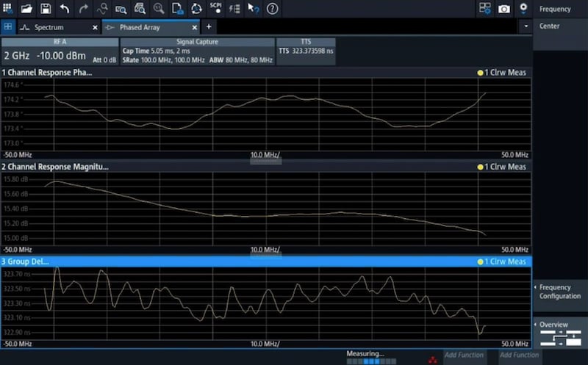Screen dimensions: 588x365
Task: Switch to the Spectrum tab
Action: 49,27
